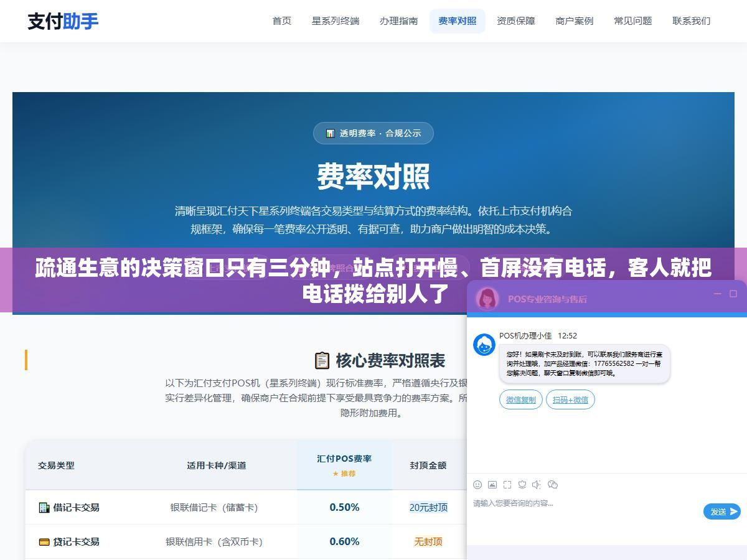This screenshot has height=560, width=747.
Task: Click the 适用卡种/渠道 column header
Action: (217, 465)
